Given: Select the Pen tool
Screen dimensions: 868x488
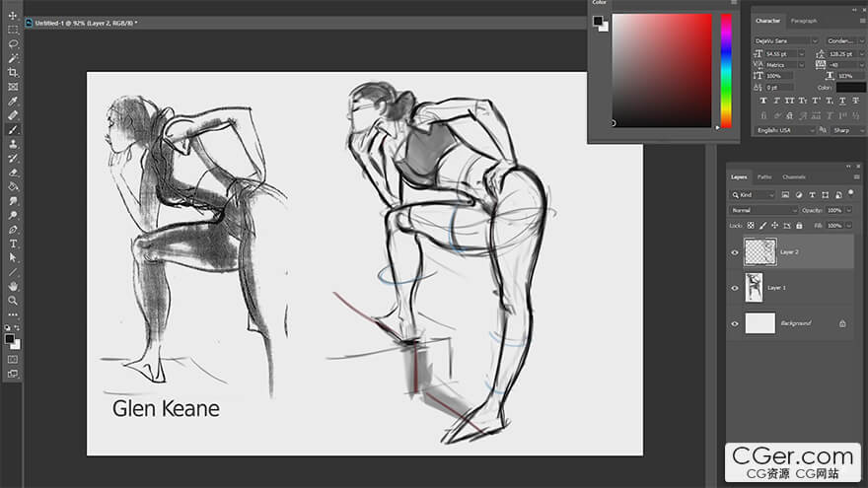Looking at the screenshot, I should point(13,230).
